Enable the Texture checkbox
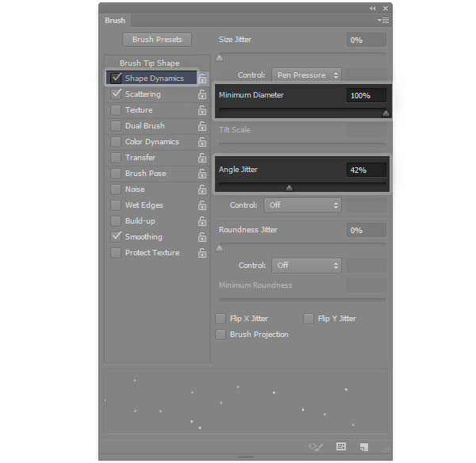The image size is (476, 463). tap(116, 110)
